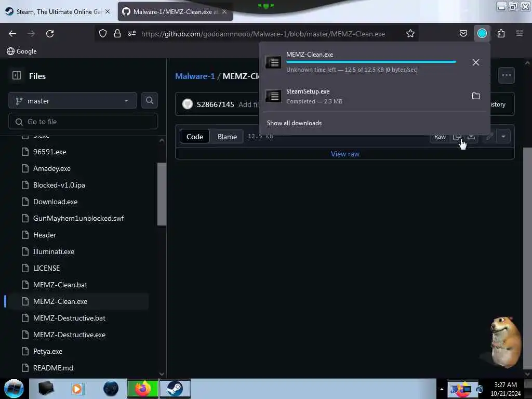Click the MEMZ-Clean.exe download progress bar
Viewport: 532px width, 399px height.
pyautogui.click(x=371, y=62)
